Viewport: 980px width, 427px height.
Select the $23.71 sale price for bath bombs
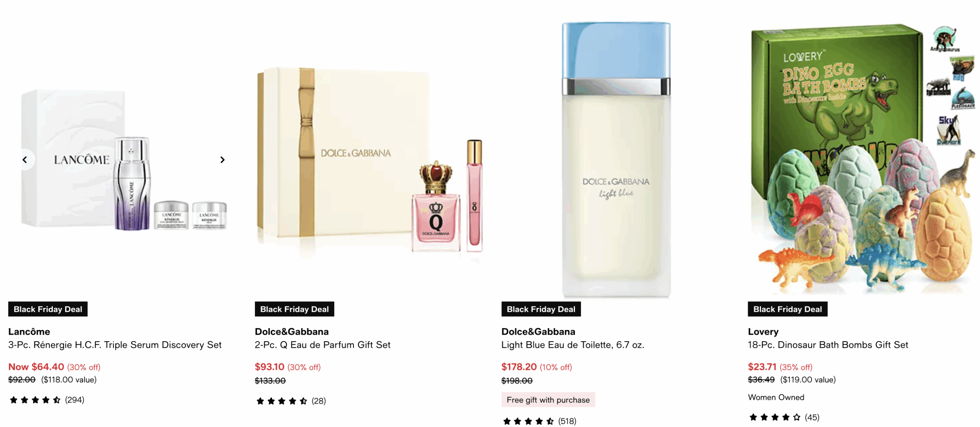click(762, 366)
